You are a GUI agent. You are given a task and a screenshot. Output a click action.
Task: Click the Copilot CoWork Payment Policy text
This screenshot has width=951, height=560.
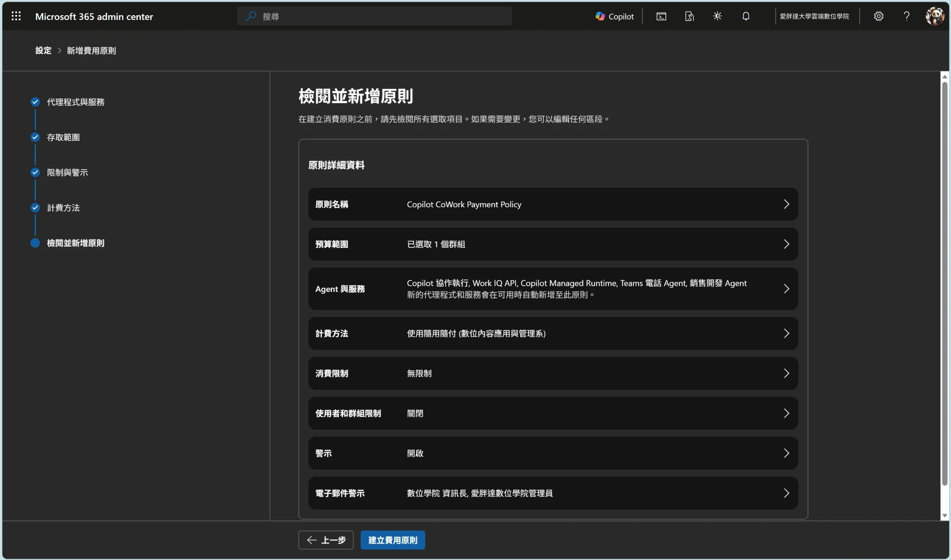pos(464,204)
